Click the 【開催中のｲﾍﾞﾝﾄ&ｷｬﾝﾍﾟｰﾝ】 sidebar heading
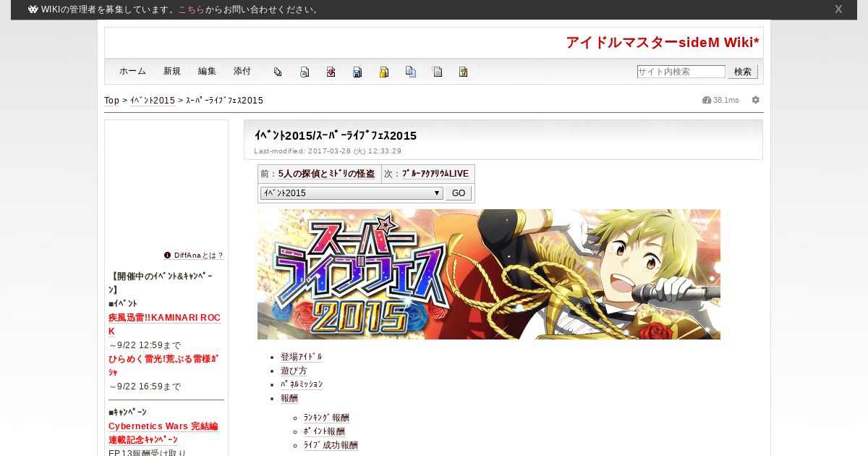Screen dimensions: 868x456 point(161,283)
